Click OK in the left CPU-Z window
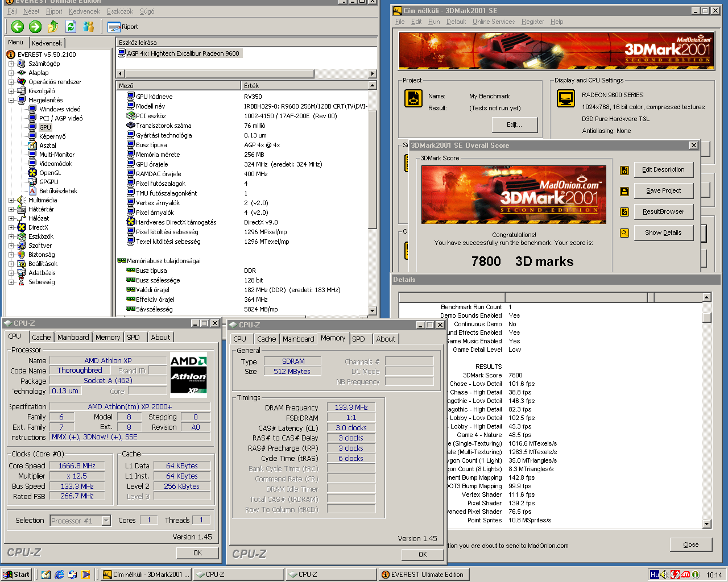 point(197,552)
